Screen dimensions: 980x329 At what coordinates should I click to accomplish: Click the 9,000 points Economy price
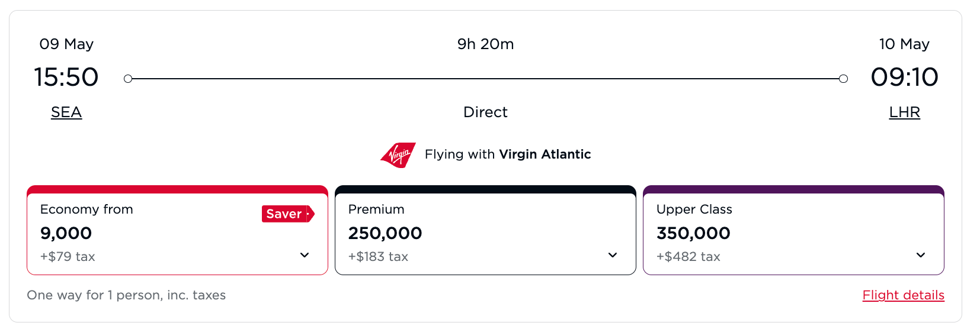pyautogui.click(x=66, y=233)
